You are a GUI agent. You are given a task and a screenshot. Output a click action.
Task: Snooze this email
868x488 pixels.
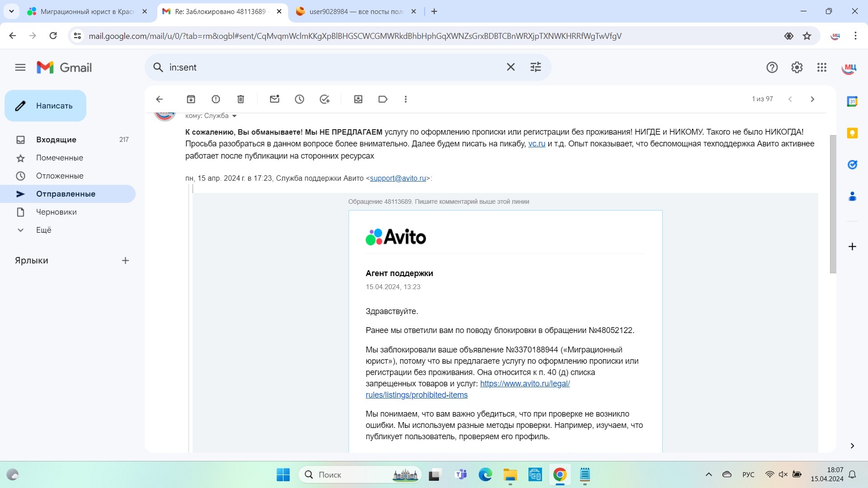[299, 99]
